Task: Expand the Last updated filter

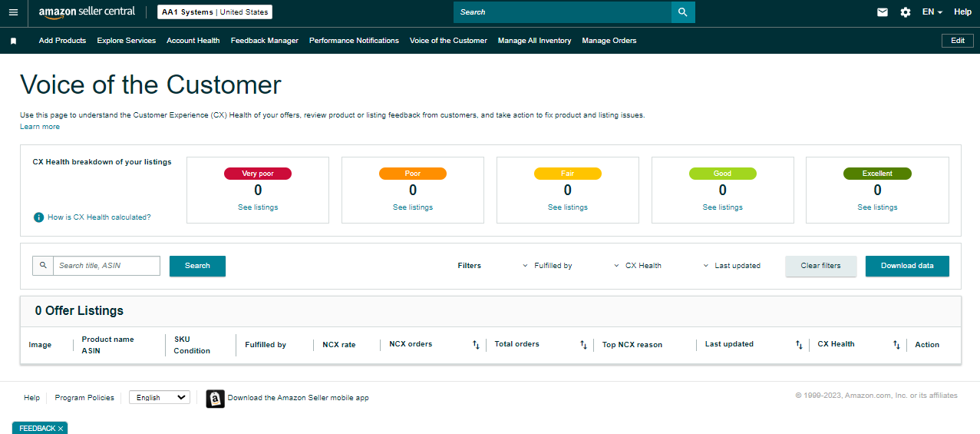Action: click(731, 266)
